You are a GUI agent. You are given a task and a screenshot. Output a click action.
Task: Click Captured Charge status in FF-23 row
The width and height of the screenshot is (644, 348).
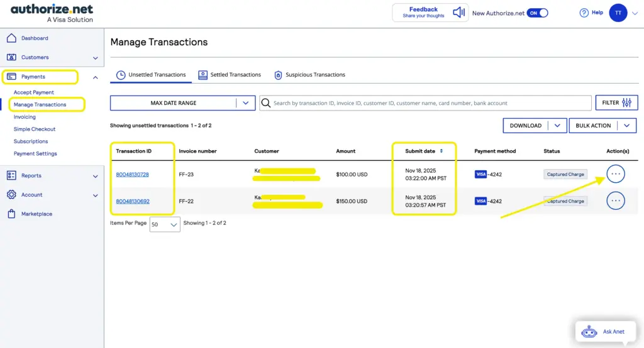pos(565,174)
